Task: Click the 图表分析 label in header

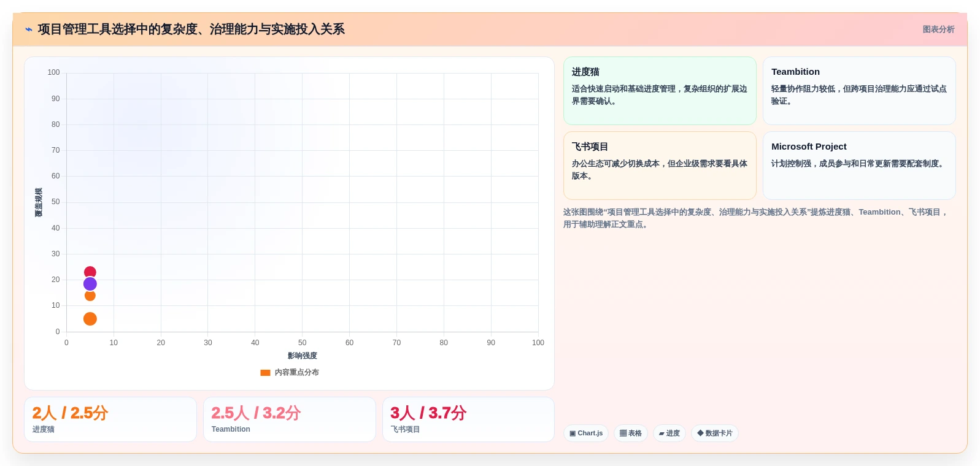Action: point(938,29)
